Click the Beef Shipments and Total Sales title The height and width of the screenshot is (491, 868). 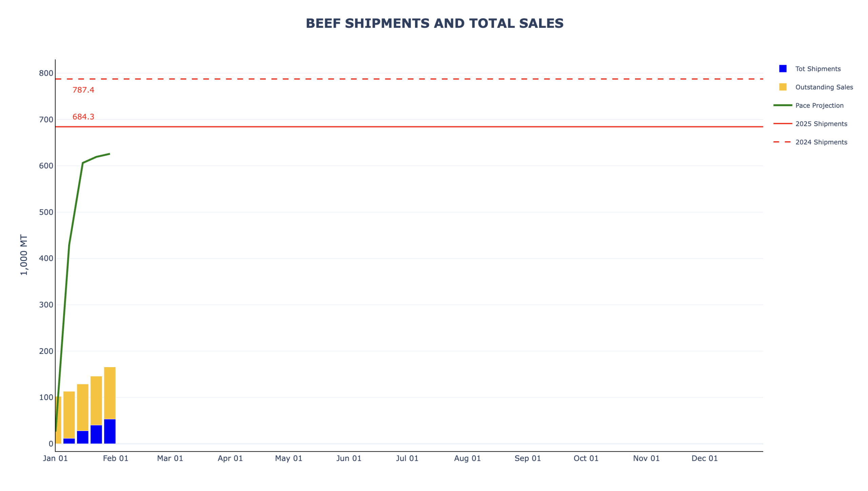[434, 23]
